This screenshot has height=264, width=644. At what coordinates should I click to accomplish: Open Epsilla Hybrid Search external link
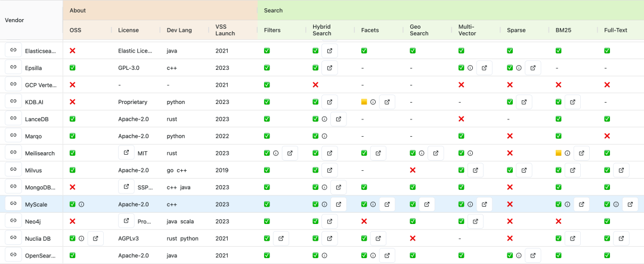tap(330, 68)
